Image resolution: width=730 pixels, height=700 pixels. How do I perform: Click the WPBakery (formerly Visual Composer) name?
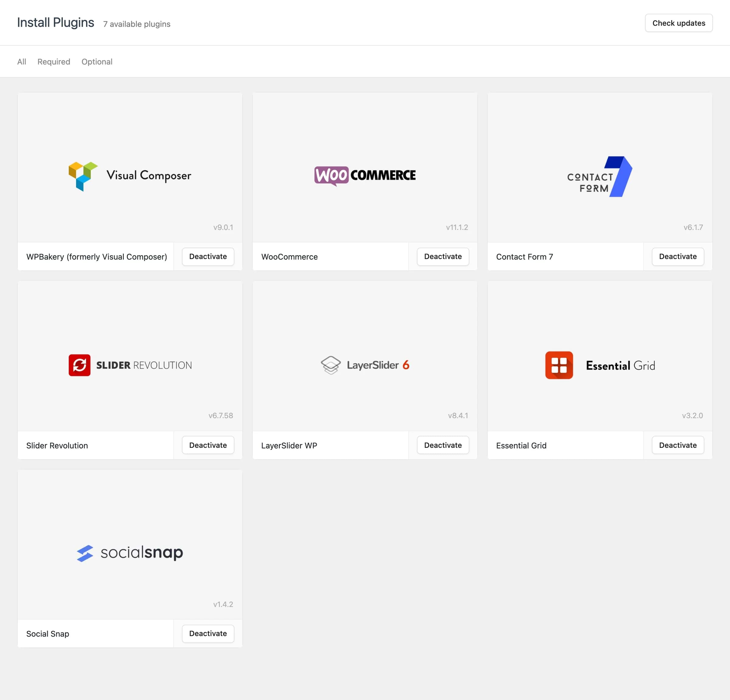coord(97,257)
